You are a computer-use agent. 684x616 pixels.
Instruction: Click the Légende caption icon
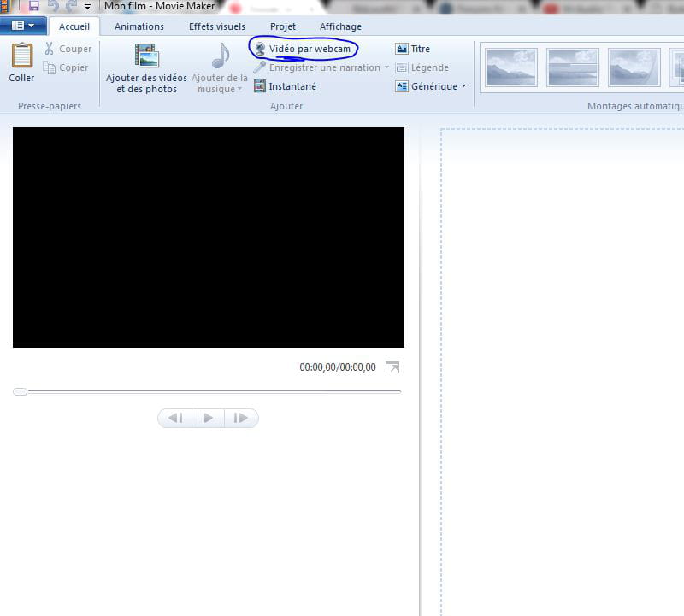(401, 67)
